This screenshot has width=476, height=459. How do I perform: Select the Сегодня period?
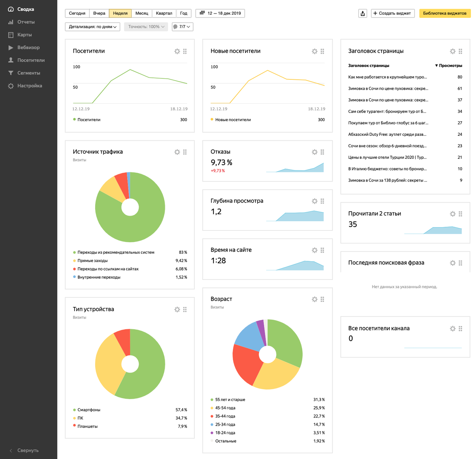tap(77, 13)
